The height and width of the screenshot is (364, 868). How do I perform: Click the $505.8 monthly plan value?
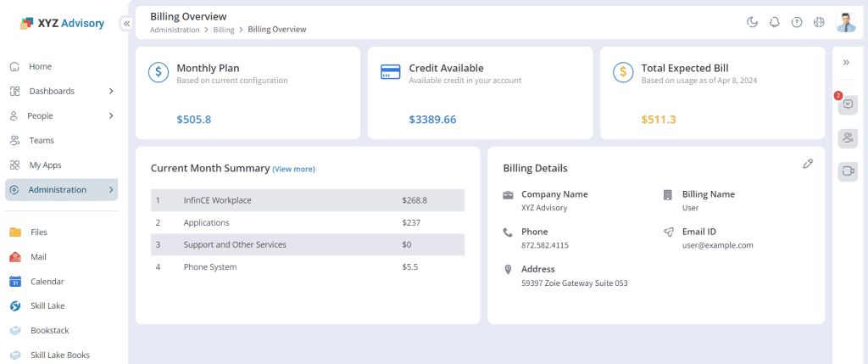(x=194, y=119)
